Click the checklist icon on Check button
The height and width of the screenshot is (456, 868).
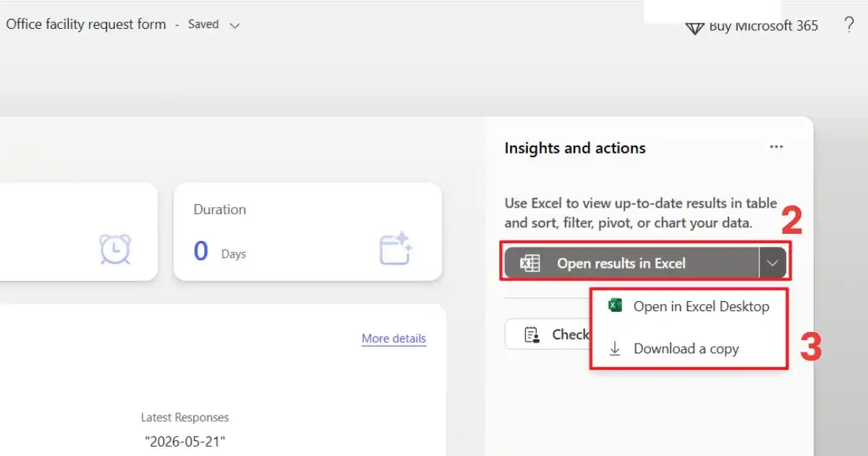point(532,334)
